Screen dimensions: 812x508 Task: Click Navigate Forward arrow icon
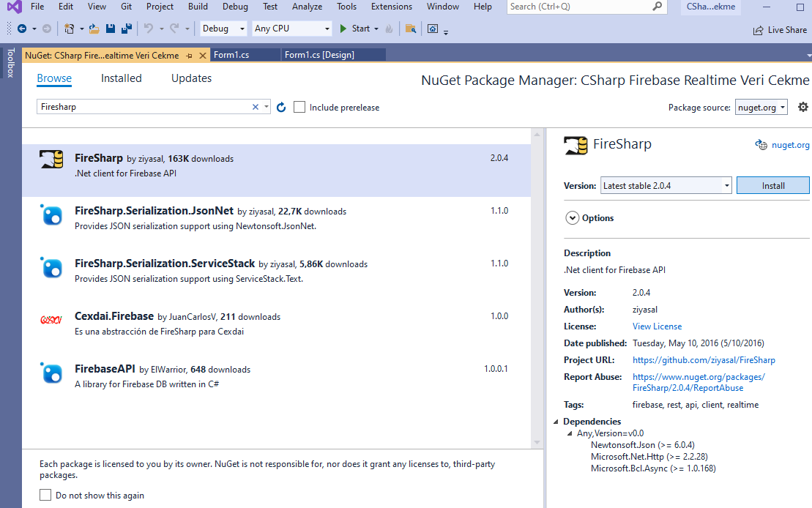(47, 29)
